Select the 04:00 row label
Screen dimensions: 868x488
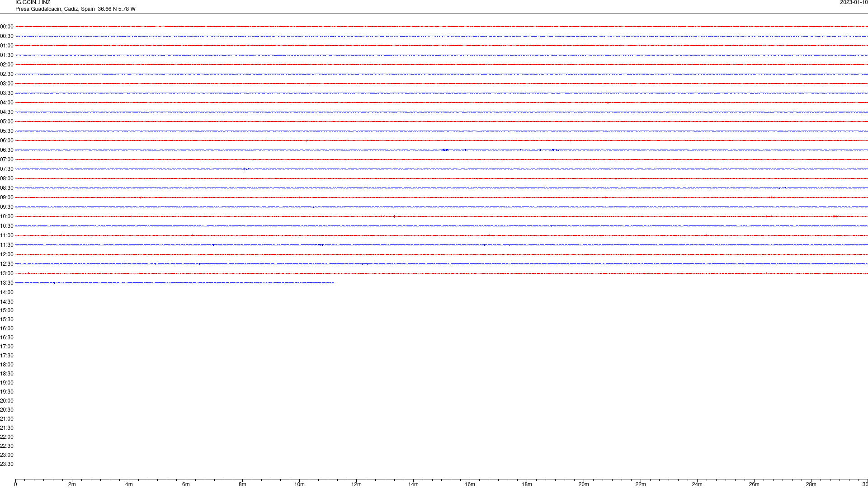(7, 103)
